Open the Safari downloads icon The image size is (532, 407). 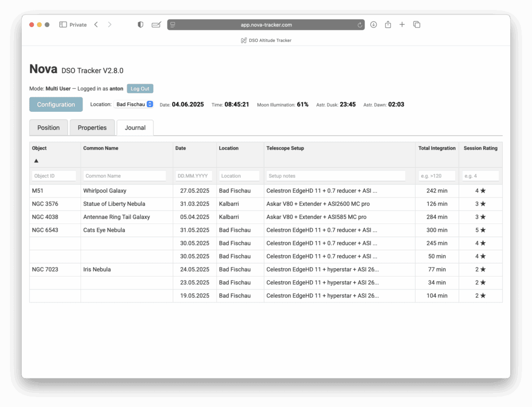tap(374, 24)
